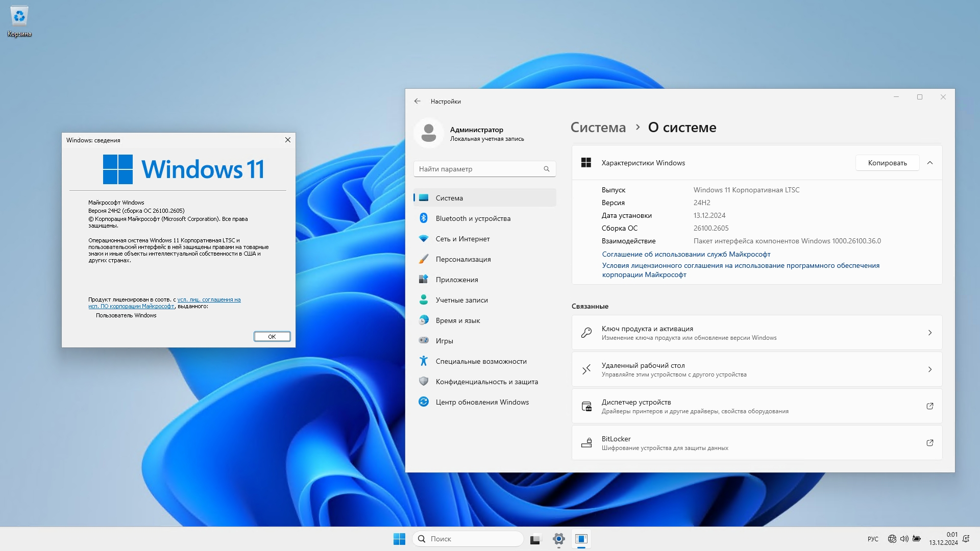The height and width of the screenshot is (551, 980).
Task: Click the Administrator account avatar
Action: click(429, 133)
